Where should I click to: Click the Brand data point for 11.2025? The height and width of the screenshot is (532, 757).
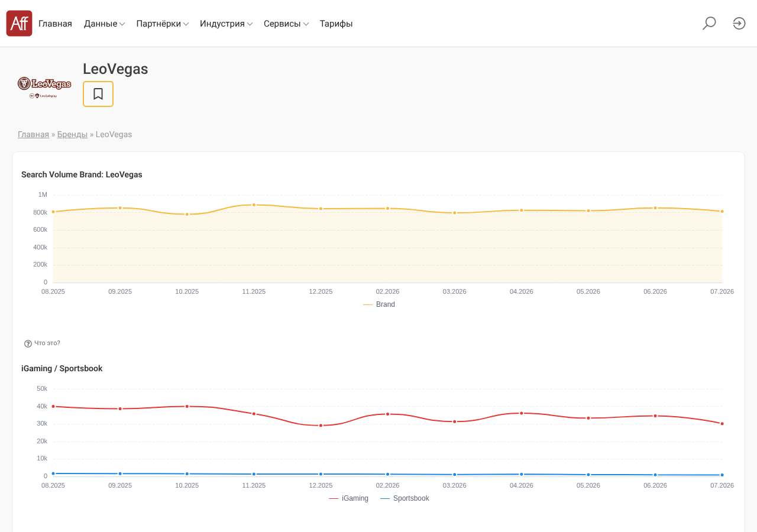pyautogui.click(x=254, y=205)
